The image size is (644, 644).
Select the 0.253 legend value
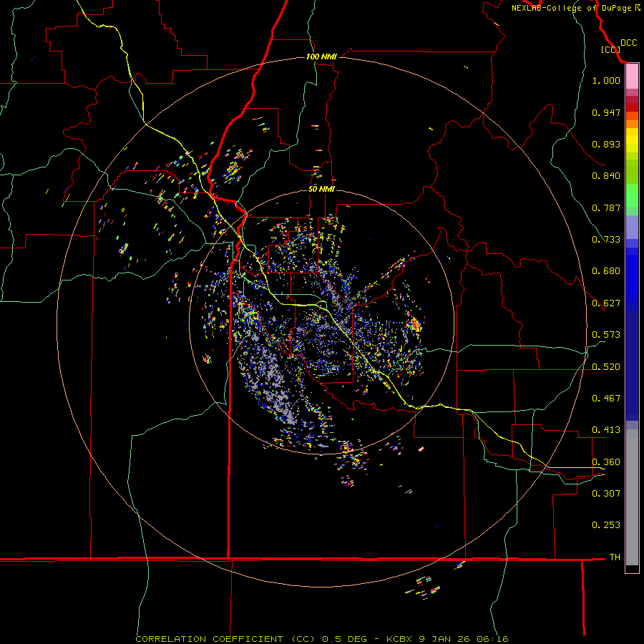coord(606,525)
